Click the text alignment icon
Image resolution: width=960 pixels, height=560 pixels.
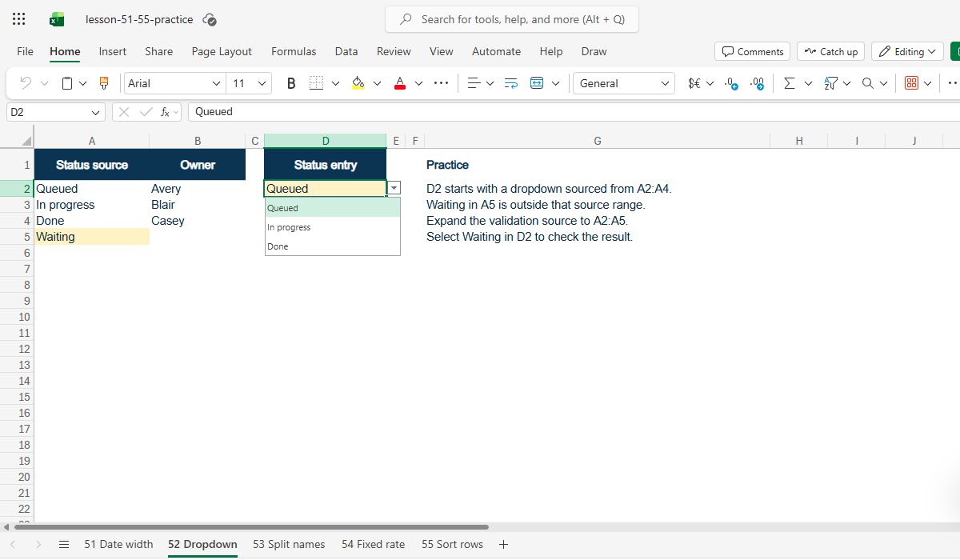click(473, 83)
